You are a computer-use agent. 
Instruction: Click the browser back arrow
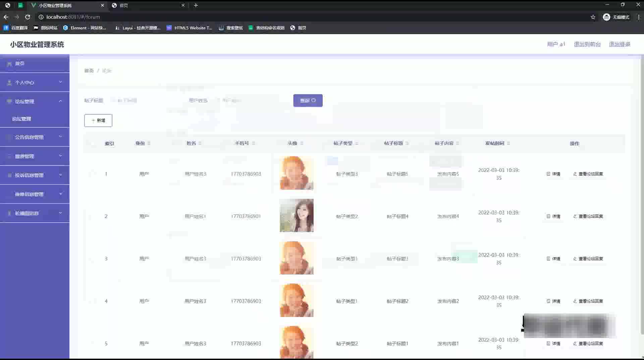point(6,17)
